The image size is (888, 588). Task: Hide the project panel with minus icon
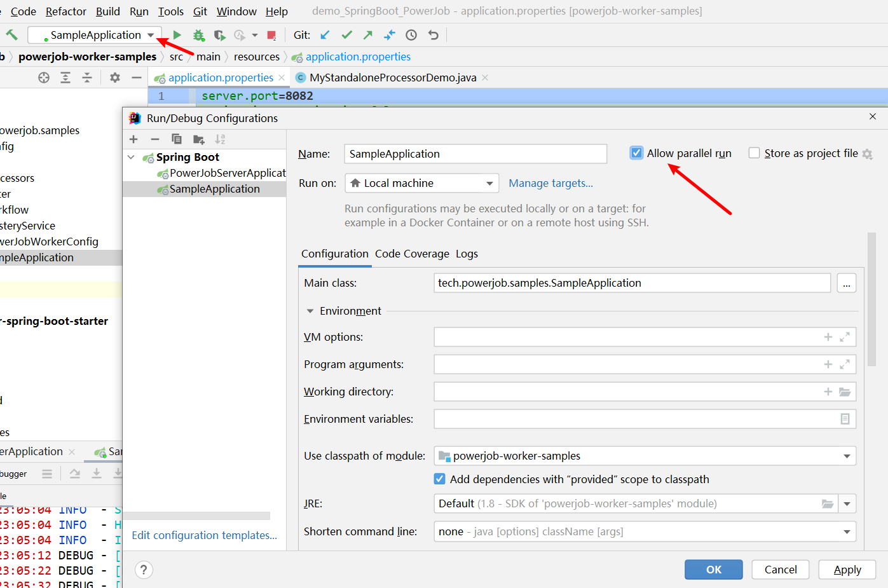click(136, 78)
